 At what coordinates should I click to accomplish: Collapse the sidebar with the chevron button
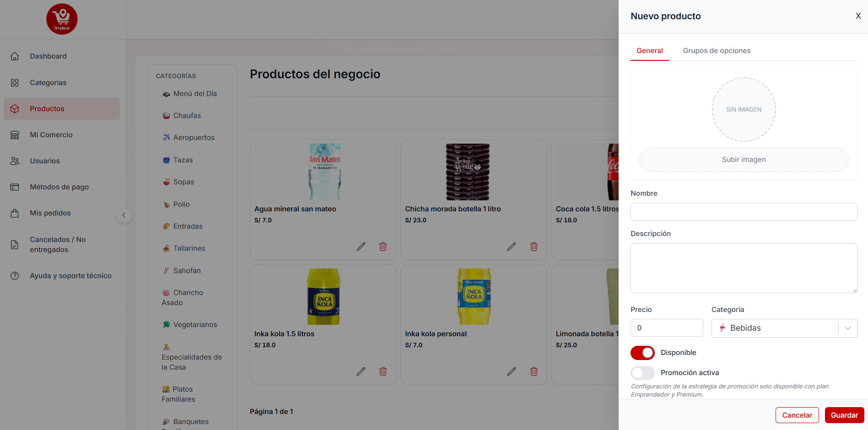(x=124, y=215)
